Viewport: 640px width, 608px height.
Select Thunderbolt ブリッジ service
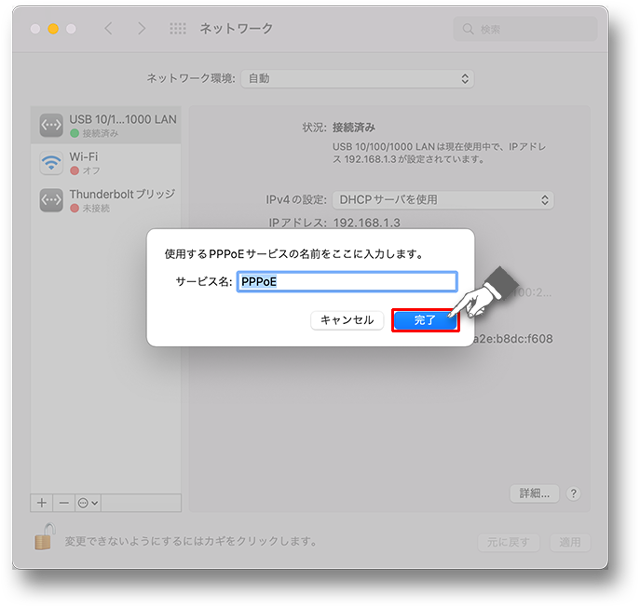click(106, 200)
